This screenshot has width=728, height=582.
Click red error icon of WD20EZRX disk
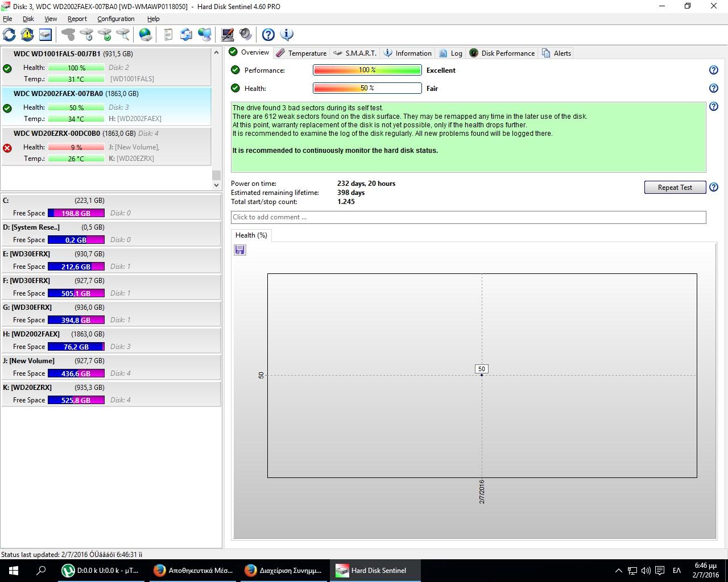click(x=7, y=148)
